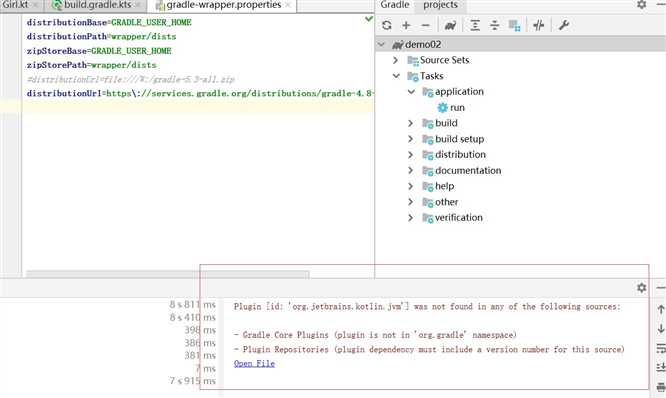Click the editor horizontal scrollbar

pos(168,274)
